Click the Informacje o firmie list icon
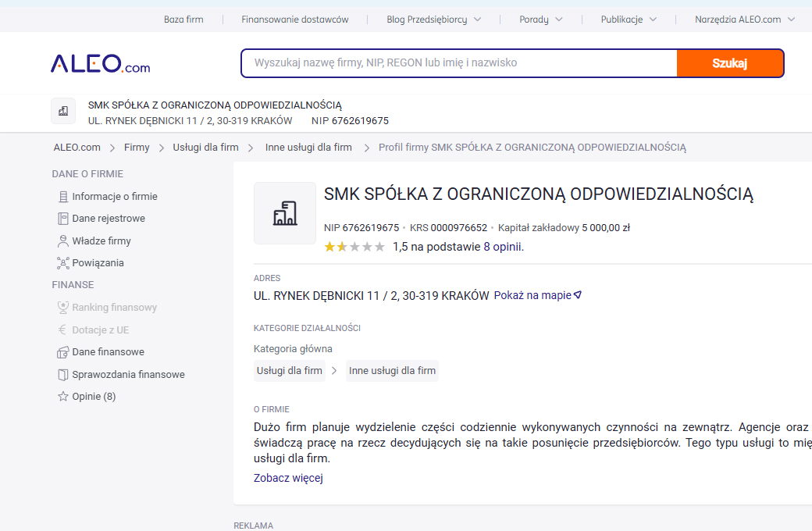The height and width of the screenshot is (531, 812). click(63, 197)
